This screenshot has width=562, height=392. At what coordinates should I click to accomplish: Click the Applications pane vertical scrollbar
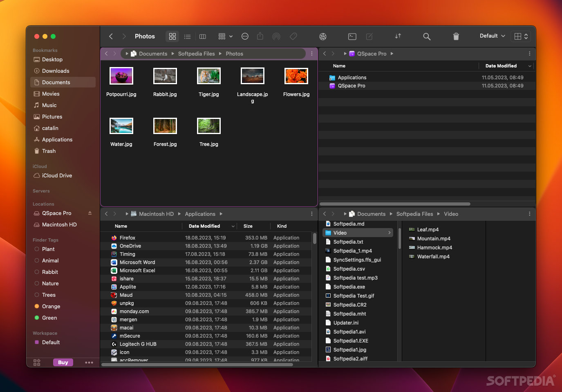pos(314,238)
